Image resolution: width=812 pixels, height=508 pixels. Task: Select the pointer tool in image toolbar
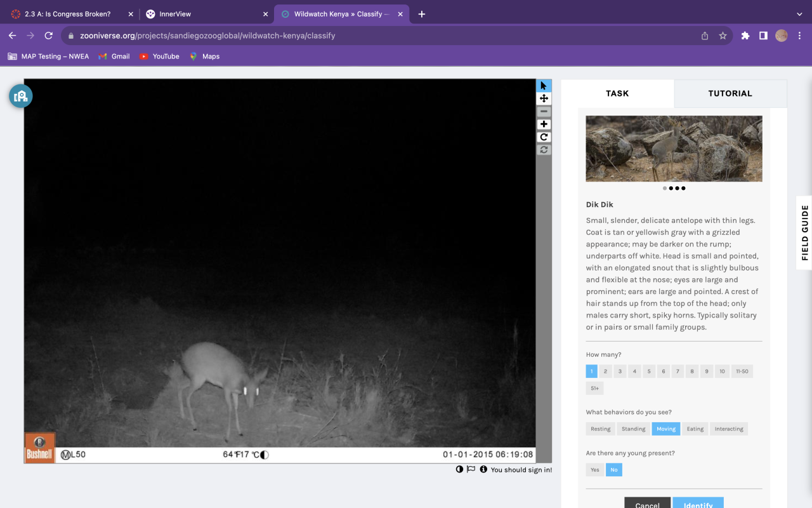(544, 86)
